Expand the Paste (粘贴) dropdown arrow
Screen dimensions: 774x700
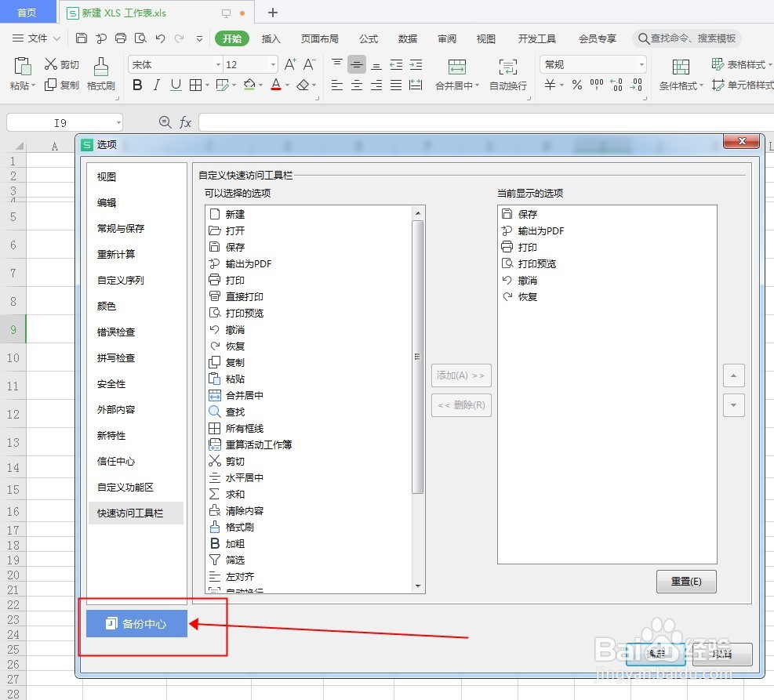click(x=33, y=86)
